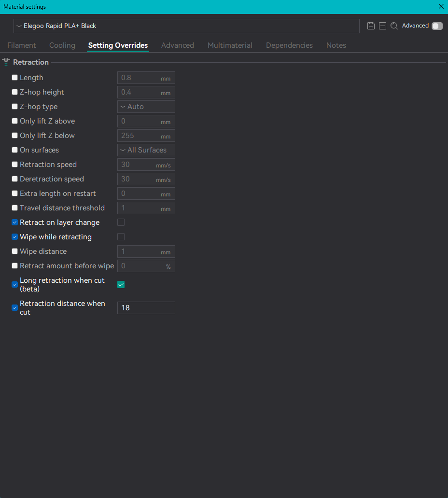This screenshot has height=498, width=448.
Task: Open the Multimaterial tab
Action: 230,45
